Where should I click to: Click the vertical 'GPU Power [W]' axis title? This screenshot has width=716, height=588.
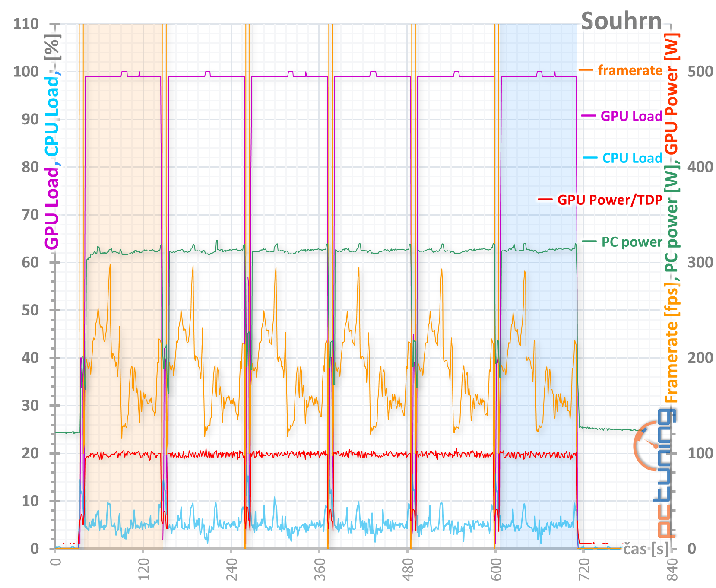click(x=671, y=94)
